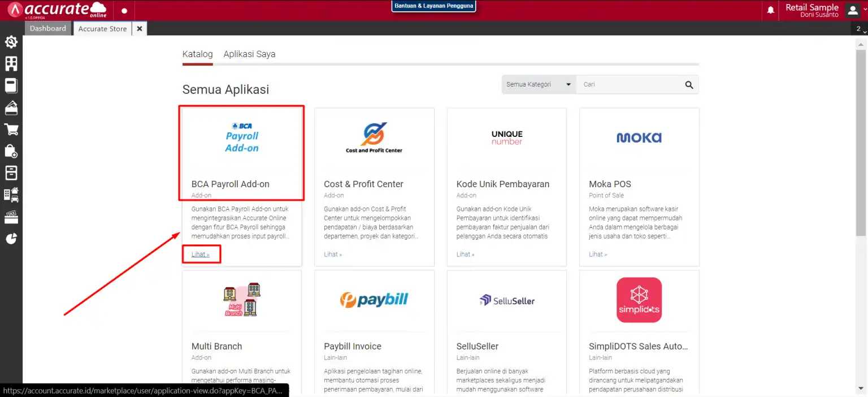Screen dimensions: 868x397
Task: Open the book/journal icon in the sidebar
Action: pyautogui.click(x=11, y=85)
